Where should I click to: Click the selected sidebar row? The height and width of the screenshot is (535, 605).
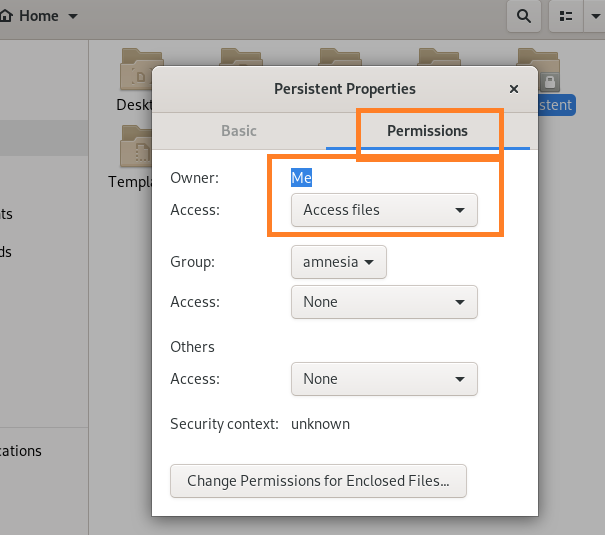click(x=40, y=138)
